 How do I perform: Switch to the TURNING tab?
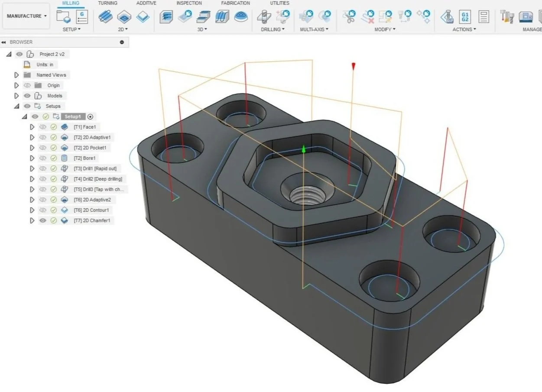(x=107, y=3)
